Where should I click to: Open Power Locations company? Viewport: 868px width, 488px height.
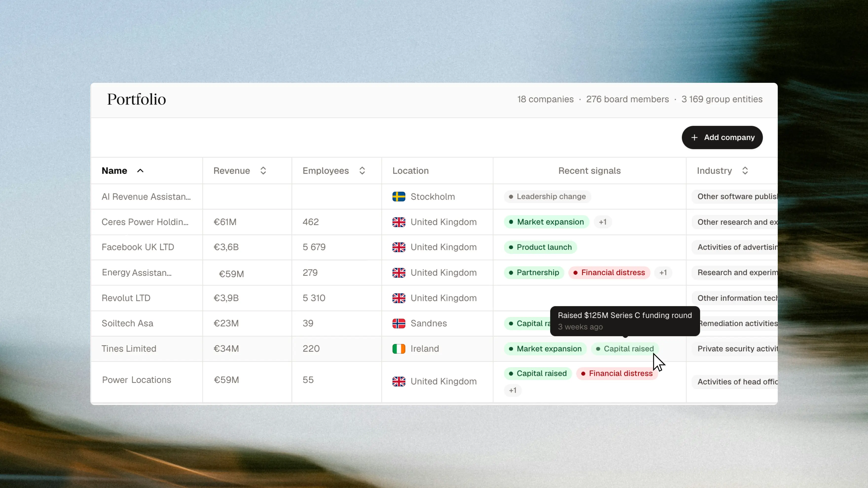click(136, 380)
